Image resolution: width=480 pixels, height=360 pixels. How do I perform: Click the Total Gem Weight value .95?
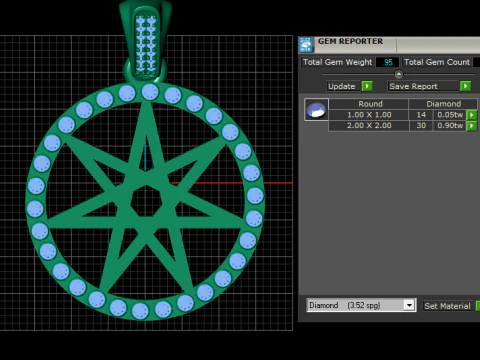tap(387, 62)
